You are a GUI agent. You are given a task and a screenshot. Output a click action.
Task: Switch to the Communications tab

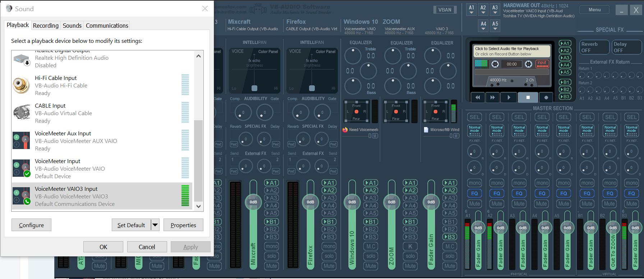pyautogui.click(x=107, y=26)
